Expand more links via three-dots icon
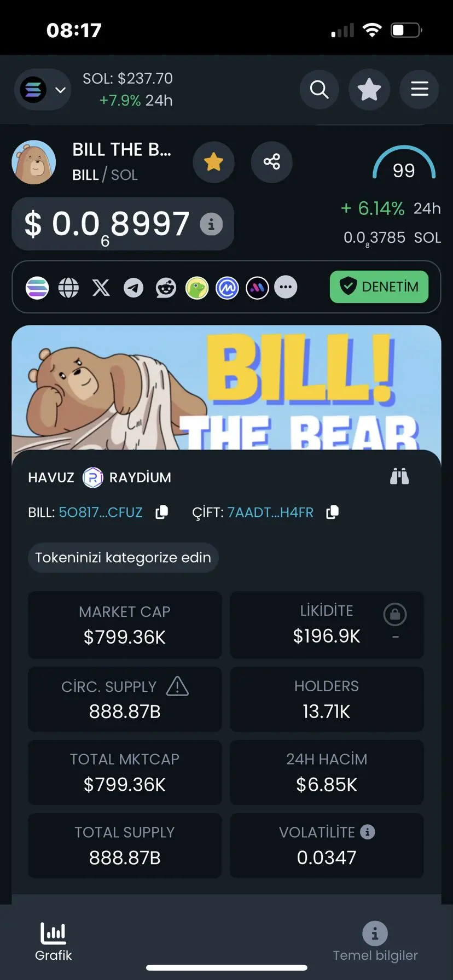 pos(286,287)
